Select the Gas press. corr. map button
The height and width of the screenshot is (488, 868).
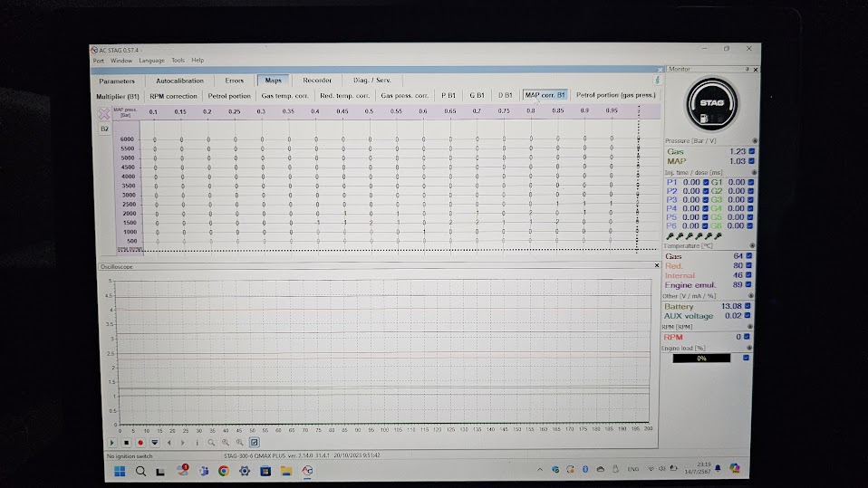[x=405, y=96]
